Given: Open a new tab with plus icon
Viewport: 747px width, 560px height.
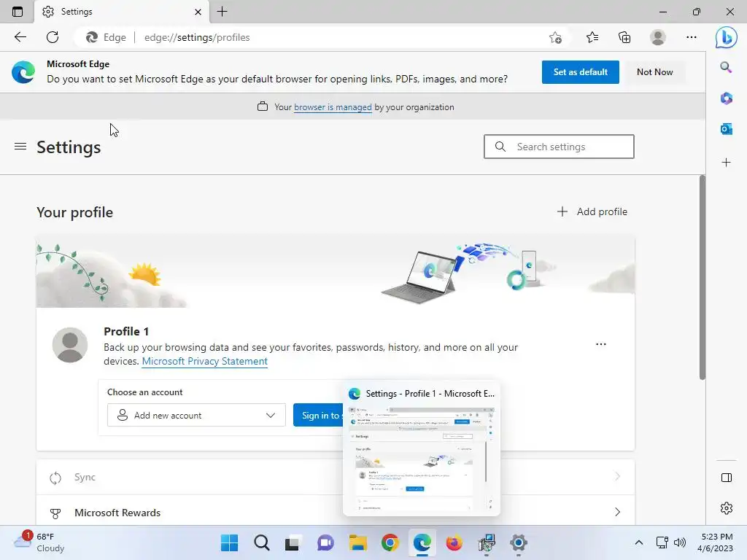Looking at the screenshot, I should pos(222,12).
